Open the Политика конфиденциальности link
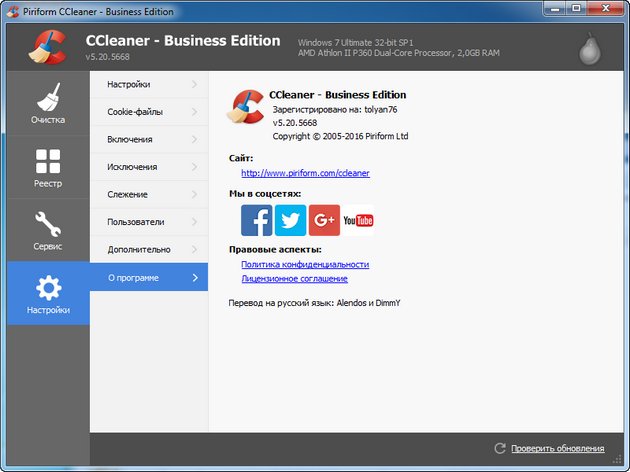Screen dimensions: 630x472 coord(305,264)
